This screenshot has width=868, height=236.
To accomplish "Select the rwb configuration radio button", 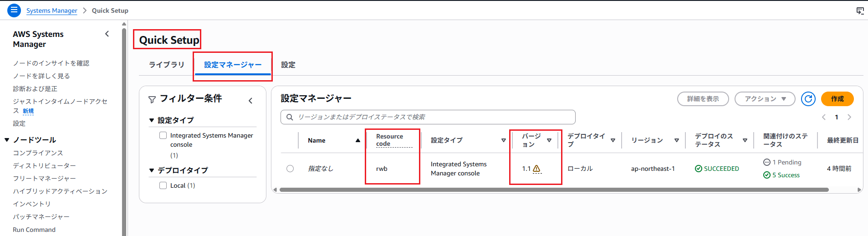I will pyautogui.click(x=290, y=169).
